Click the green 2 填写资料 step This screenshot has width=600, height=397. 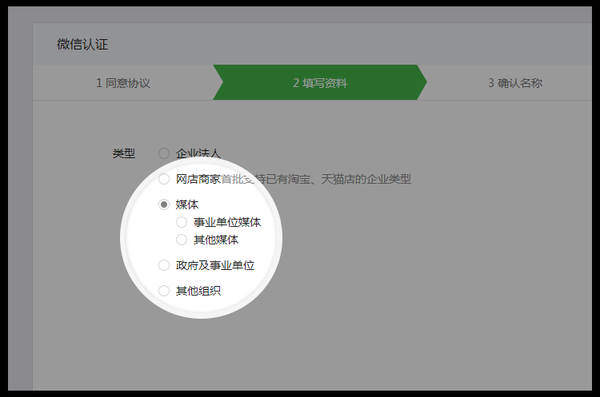pyautogui.click(x=320, y=83)
